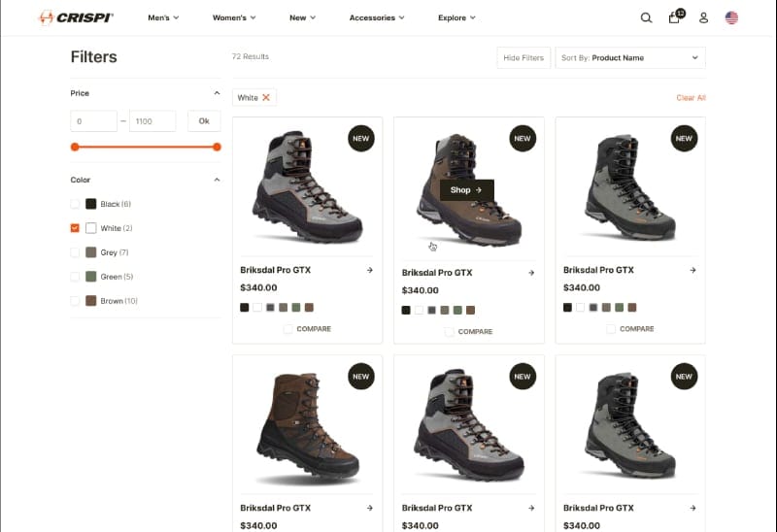Click the US flag region icon
This screenshot has width=777, height=532.
pos(731,17)
